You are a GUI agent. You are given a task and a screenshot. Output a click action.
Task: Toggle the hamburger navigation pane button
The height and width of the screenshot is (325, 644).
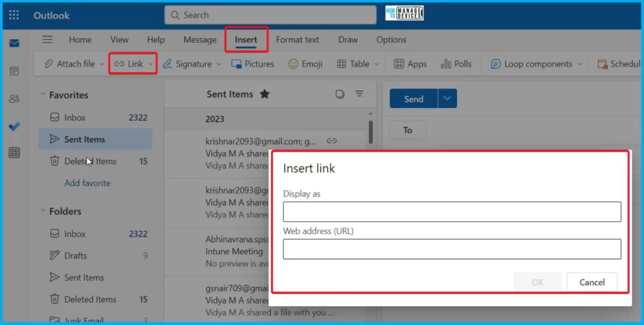(x=47, y=40)
